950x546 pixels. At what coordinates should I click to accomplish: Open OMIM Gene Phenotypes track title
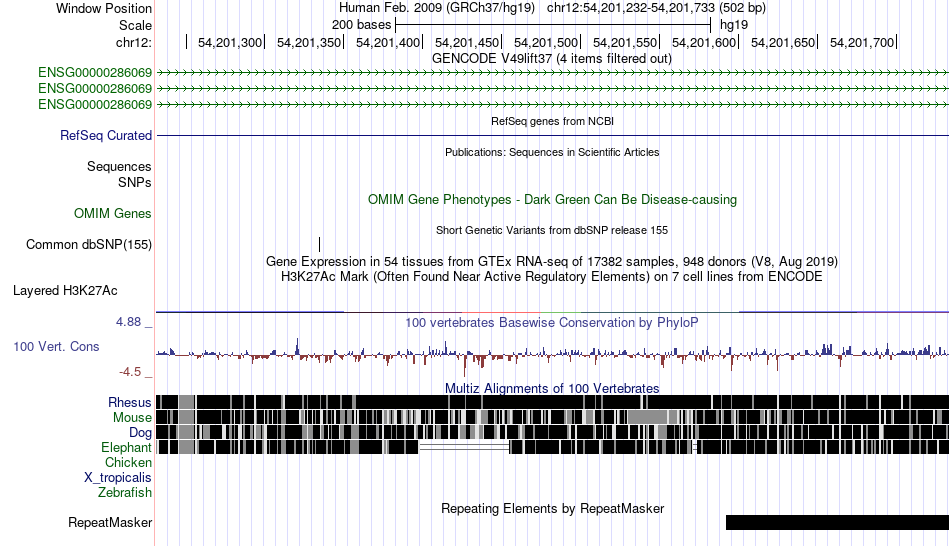552,199
